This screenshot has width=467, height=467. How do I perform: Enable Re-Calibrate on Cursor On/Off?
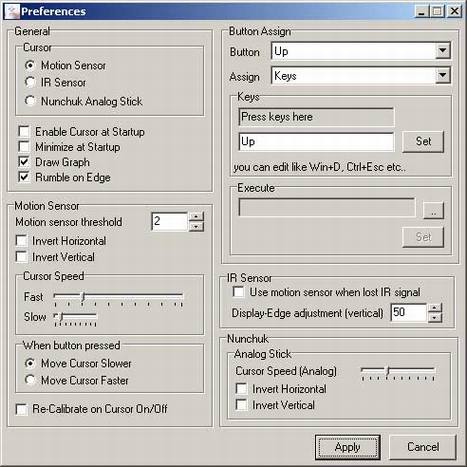(x=22, y=409)
